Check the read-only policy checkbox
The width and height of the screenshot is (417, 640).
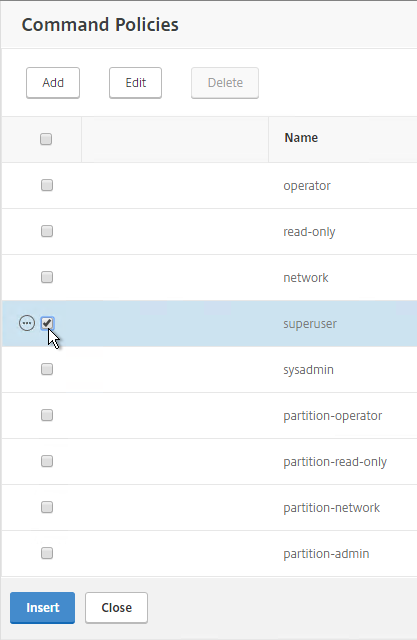[47, 231]
